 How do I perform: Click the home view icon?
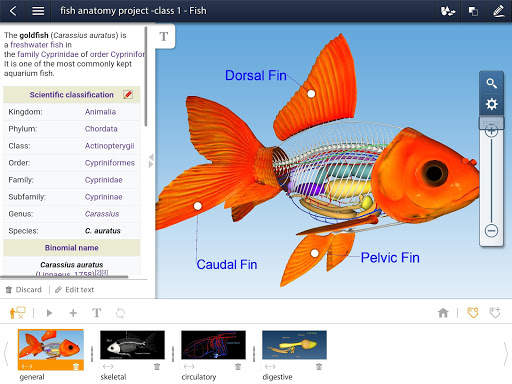[x=443, y=313]
